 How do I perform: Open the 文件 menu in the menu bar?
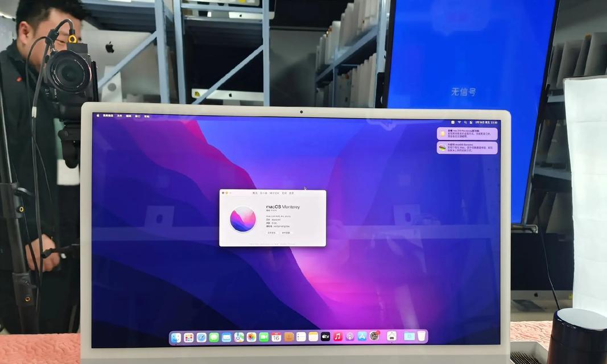pyautogui.click(x=119, y=116)
